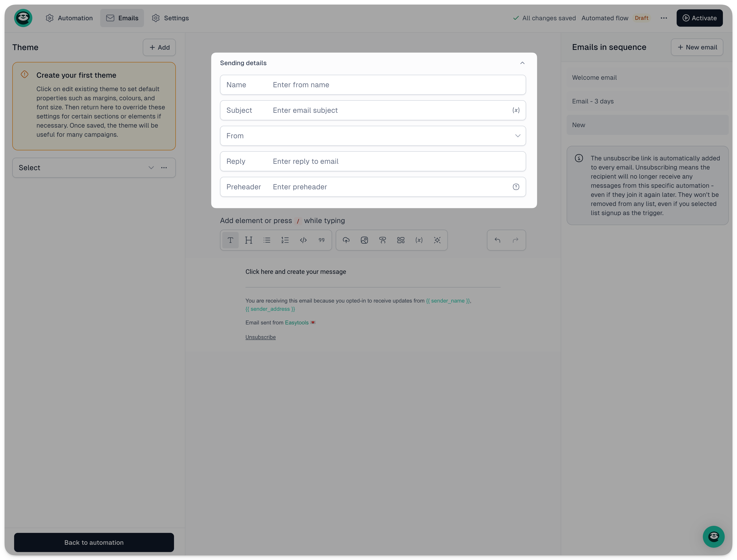Follow the Easytools link in footer
Image resolution: width=737 pixels, height=560 pixels.
297,323
